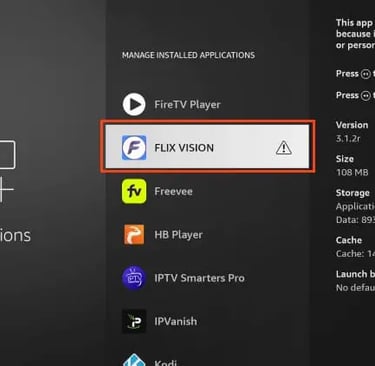Click the Cache heading in details
375x366 pixels.
pos(349,240)
